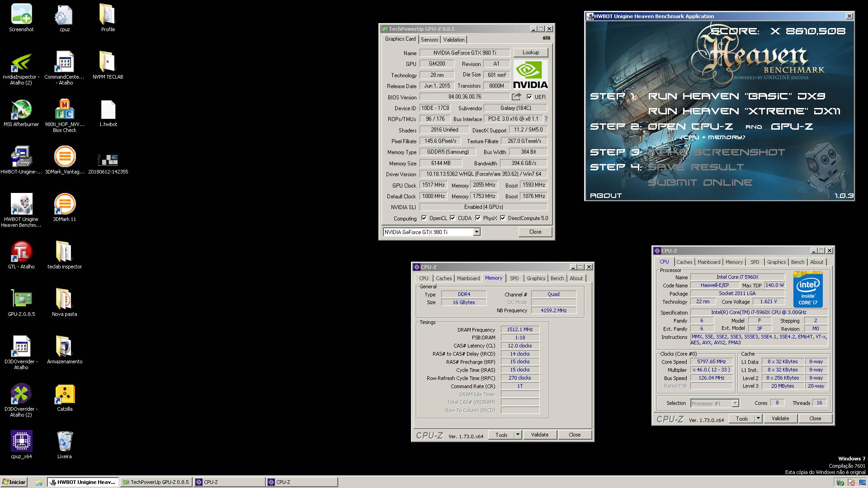Toggle DirectCompute 5.0 checkbox
The image size is (868, 488).
(503, 218)
